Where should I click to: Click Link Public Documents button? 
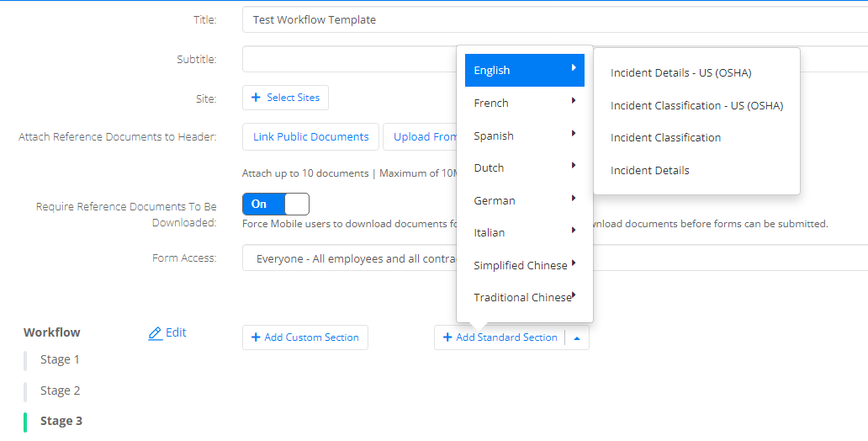click(x=310, y=137)
